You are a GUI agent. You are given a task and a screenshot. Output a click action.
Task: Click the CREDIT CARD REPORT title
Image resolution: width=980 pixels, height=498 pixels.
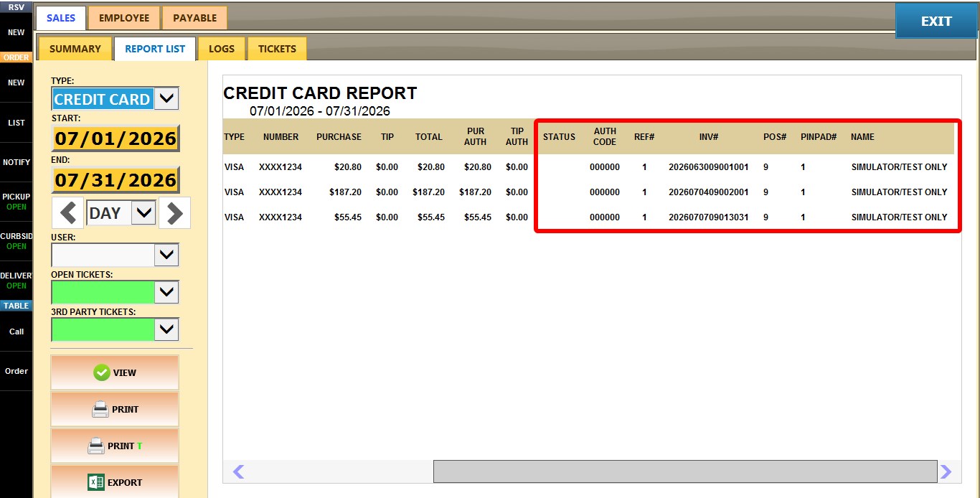pyautogui.click(x=320, y=93)
